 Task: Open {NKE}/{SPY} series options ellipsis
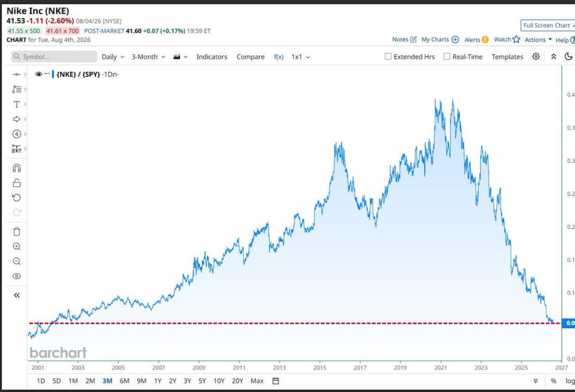point(47,74)
